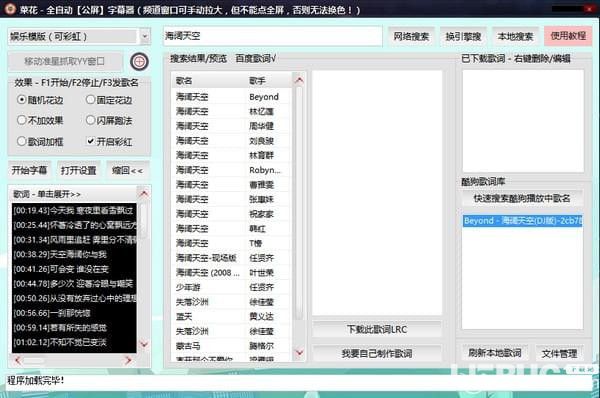Click the app icon in the title bar
This screenshot has height=398, width=600.
click(9, 8)
